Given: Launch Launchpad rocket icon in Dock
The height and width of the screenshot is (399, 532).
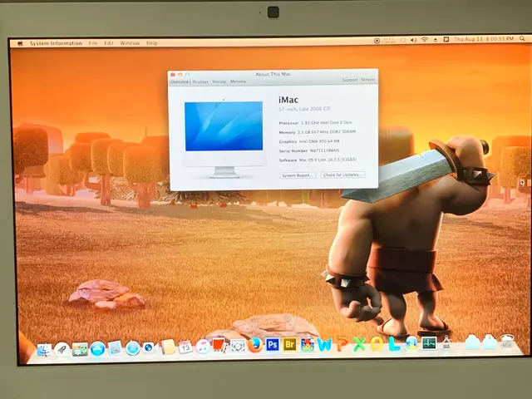Looking at the screenshot, I should (62, 349).
